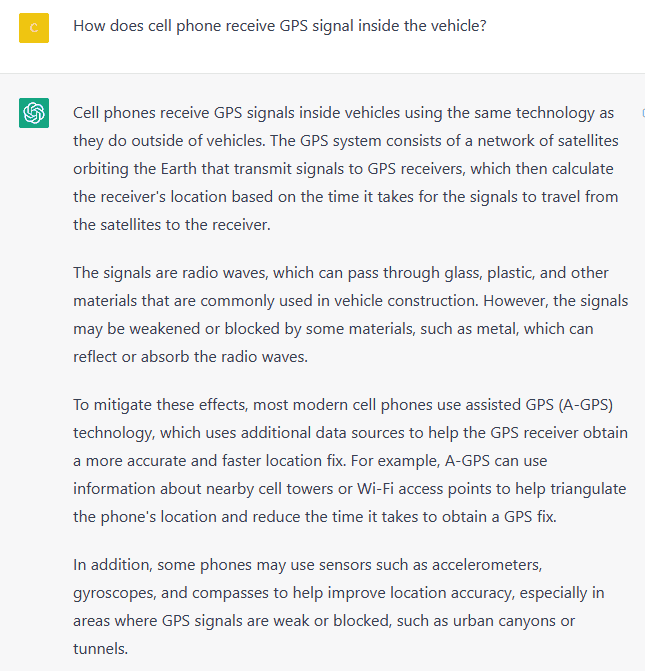Screen dimensions: 645x671
Task: Click the partially visible icon at the response's right edge
Action: (643, 113)
